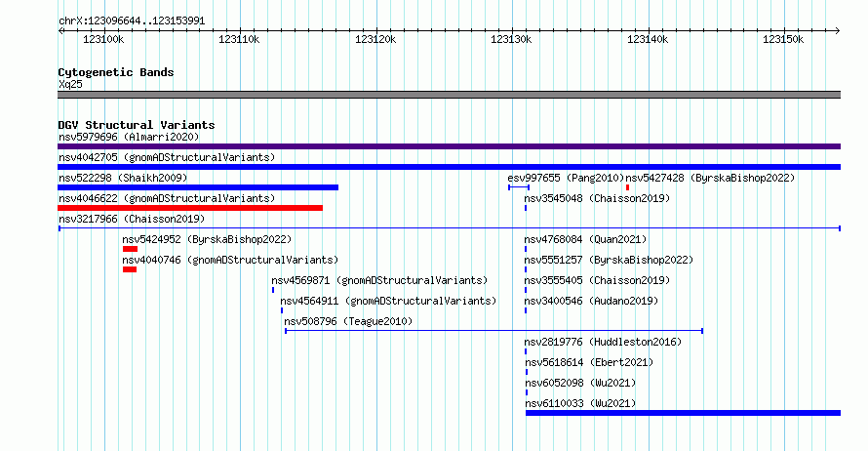The width and height of the screenshot is (868, 451).
Task: Select the small esv997655 variant glyph
Action: click(519, 187)
